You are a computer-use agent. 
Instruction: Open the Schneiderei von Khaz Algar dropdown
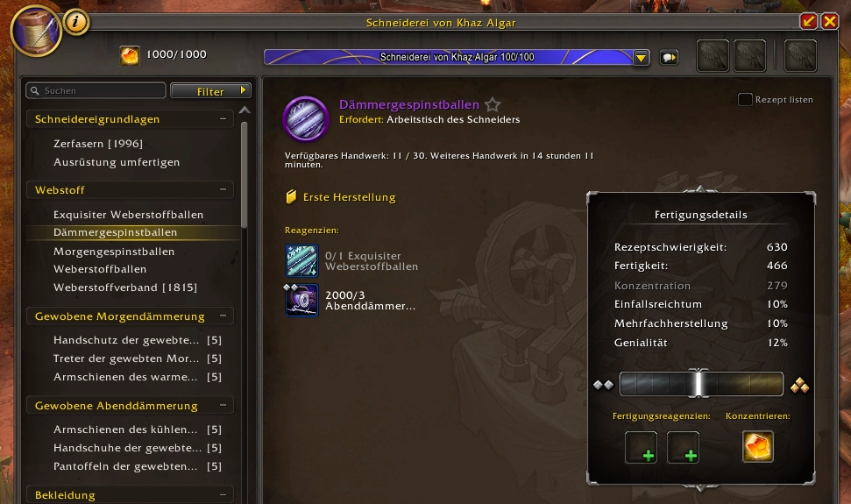(x=641, y=58)
